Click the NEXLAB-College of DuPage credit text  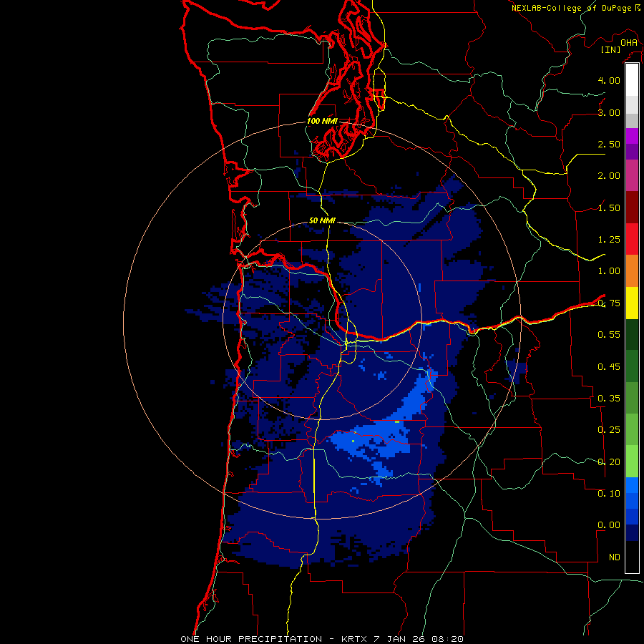[x=571, y=8]
